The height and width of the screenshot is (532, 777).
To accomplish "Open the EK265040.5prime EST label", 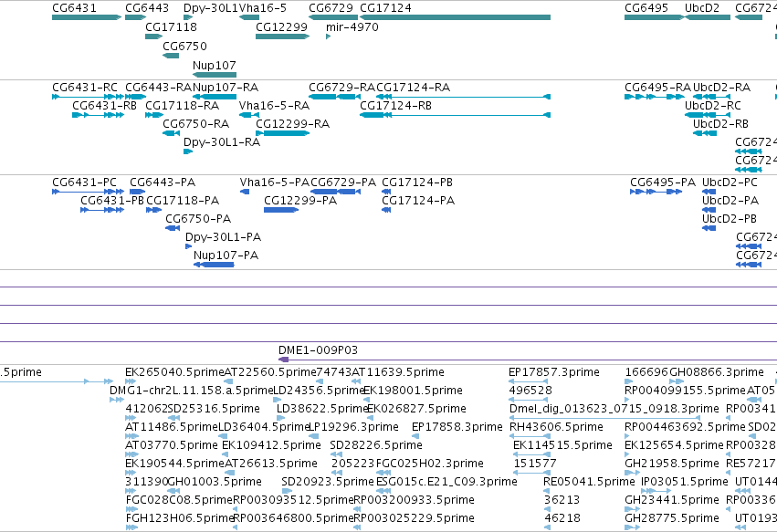I will click(x=175, y=372).
